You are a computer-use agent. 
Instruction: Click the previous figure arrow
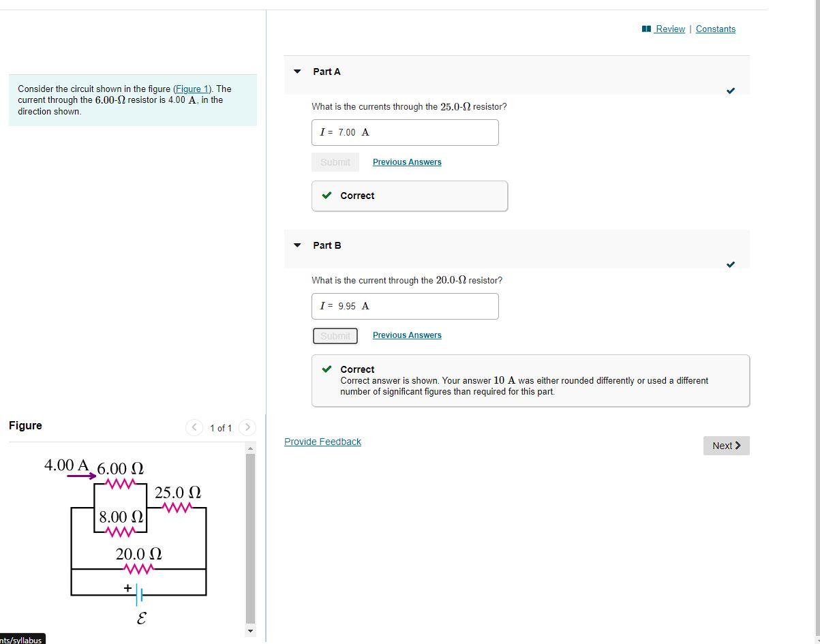pos(194,427)
